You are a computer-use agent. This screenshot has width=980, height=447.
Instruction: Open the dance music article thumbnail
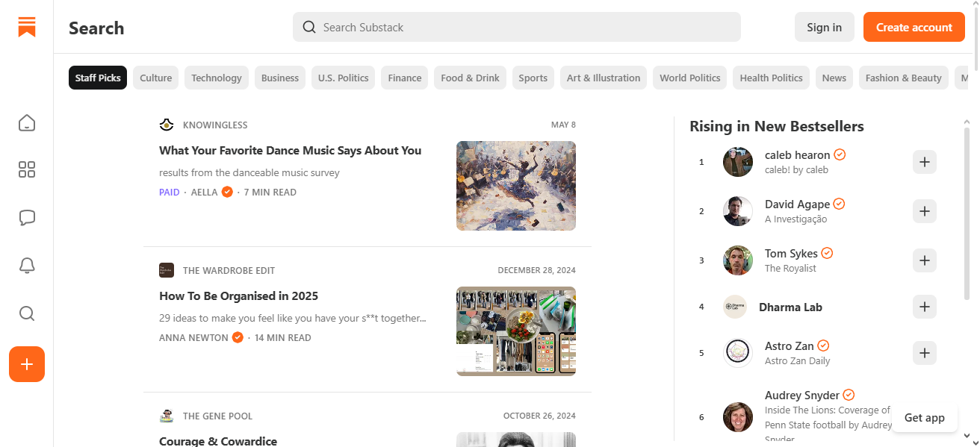(x=516, y=186)
